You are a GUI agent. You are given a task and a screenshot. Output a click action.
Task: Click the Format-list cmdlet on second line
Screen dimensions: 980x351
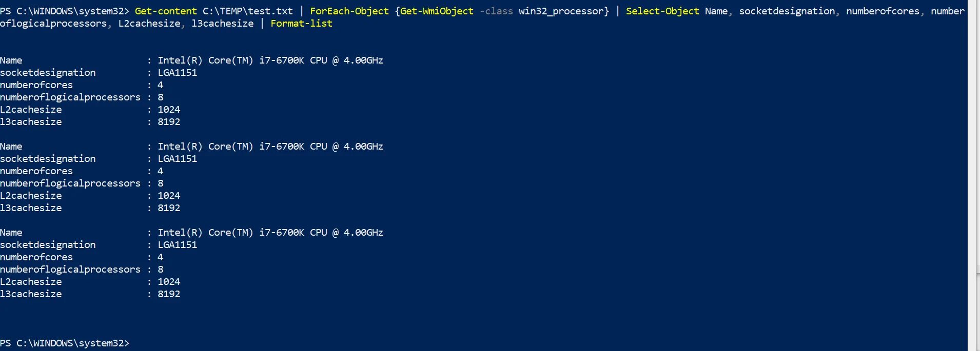302,23
